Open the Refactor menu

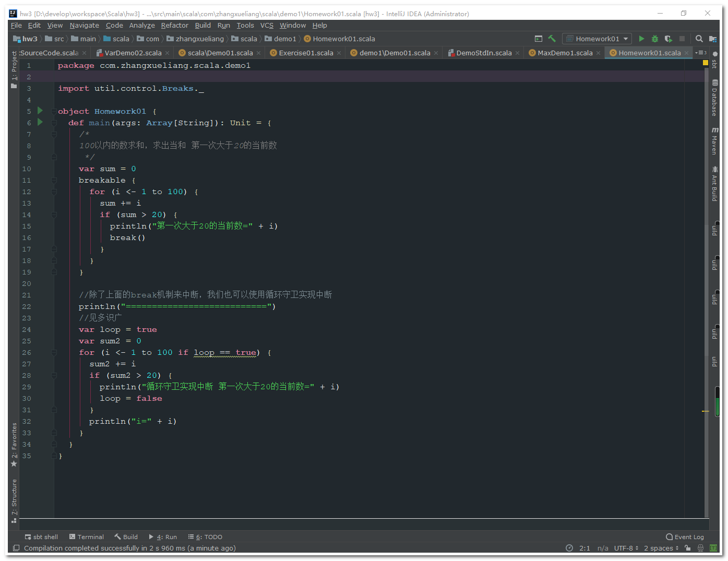pos(174,25)
